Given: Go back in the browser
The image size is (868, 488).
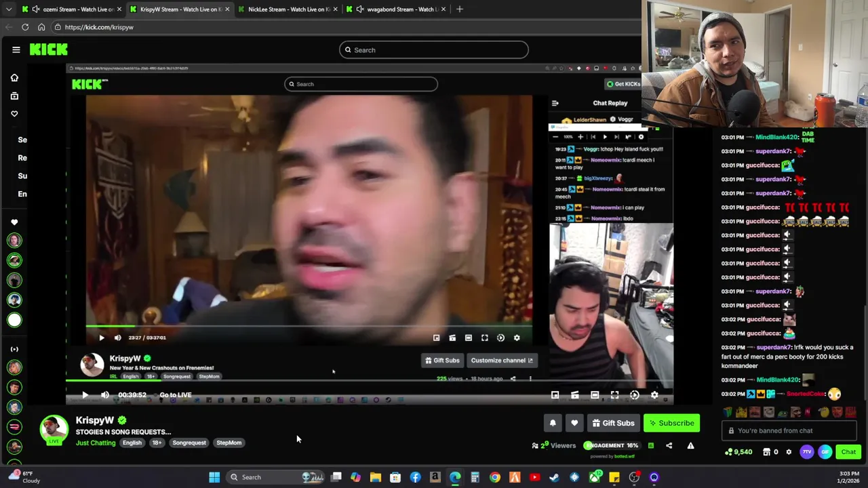Looking at the screenshot, I should coord(9,27).
